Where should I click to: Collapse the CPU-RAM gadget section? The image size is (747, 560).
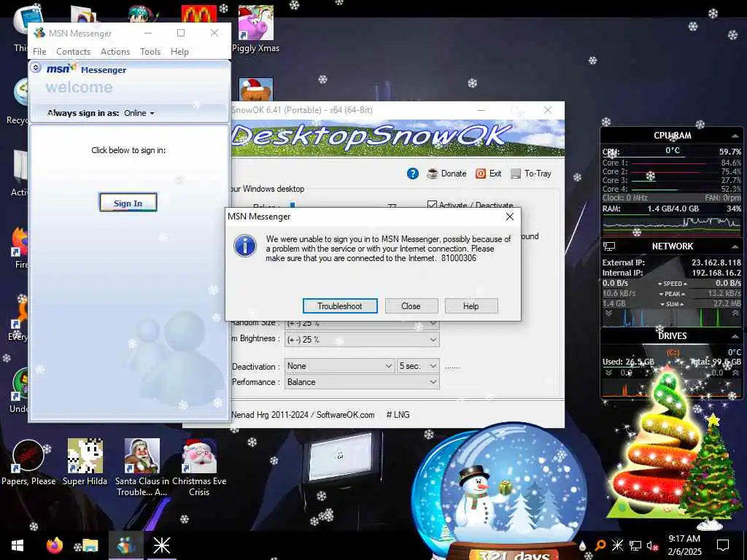pyautogui.click(x=735, y=136)
